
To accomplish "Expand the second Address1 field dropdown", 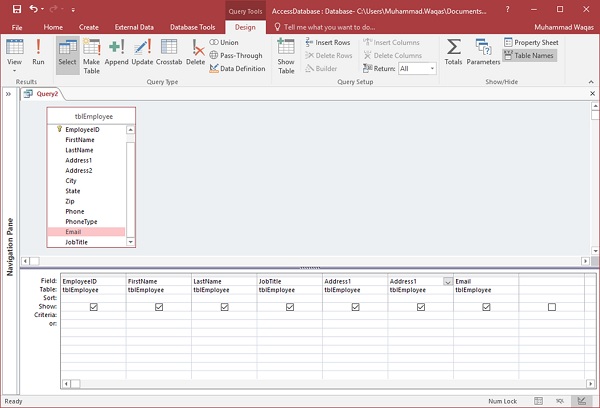I will click(x=447, y=282).
